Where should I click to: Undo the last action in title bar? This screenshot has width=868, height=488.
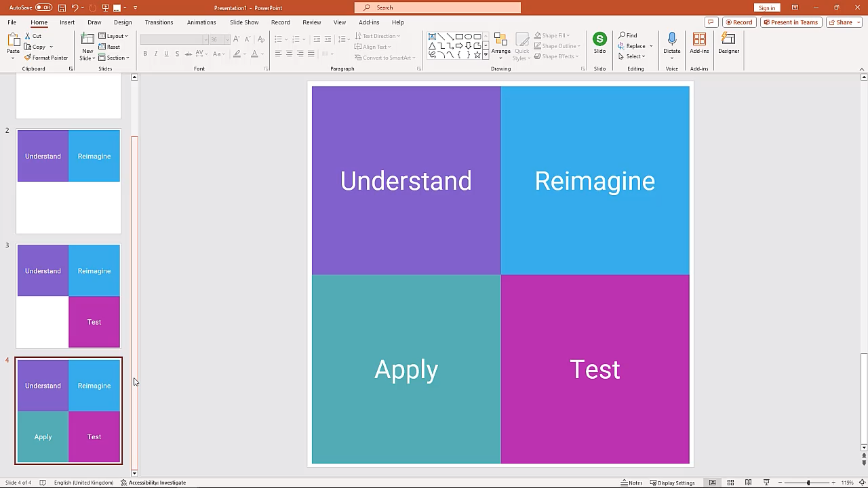coord(75,7)
